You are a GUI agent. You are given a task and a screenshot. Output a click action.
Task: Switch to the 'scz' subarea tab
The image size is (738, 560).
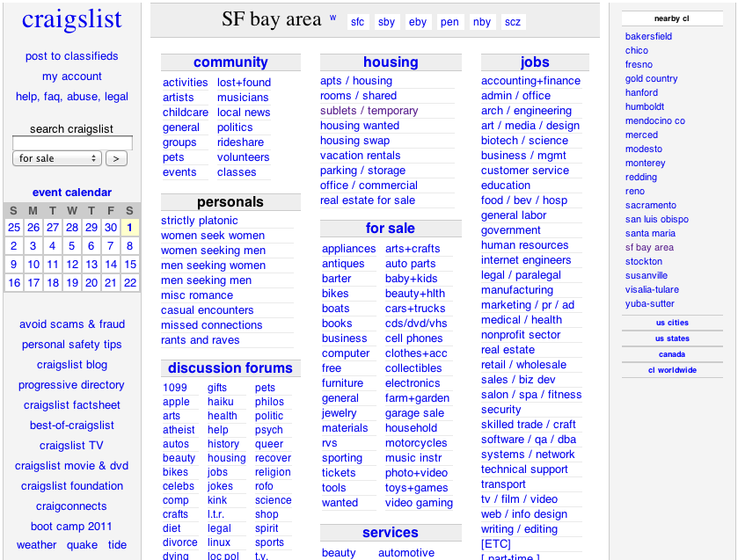click(x=513, y=22)
